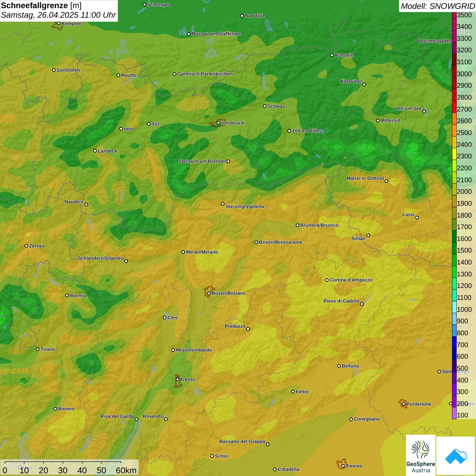Screen dimensions: 476x476
Task: Click the 'Schlanders/Silandro' place label
Action: [101, 258]
